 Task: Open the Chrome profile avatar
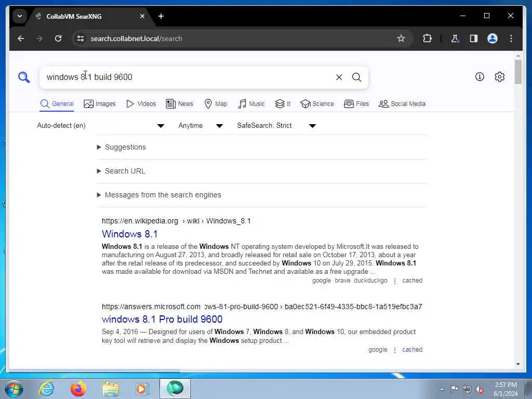click(x=493, y=38)
